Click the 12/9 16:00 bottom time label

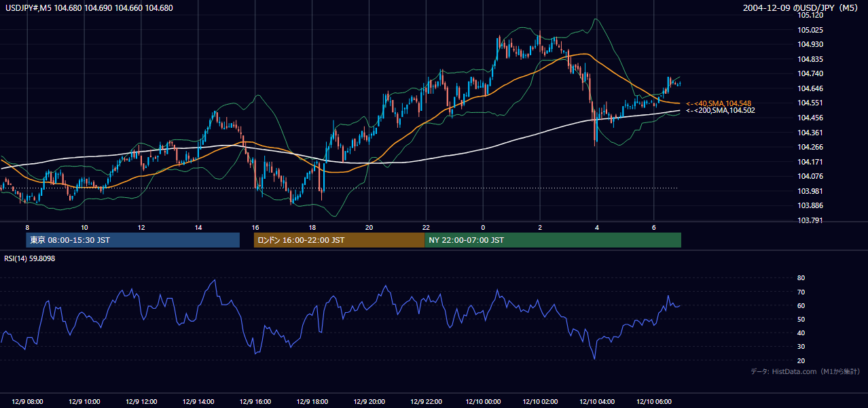tap(255, 402)
